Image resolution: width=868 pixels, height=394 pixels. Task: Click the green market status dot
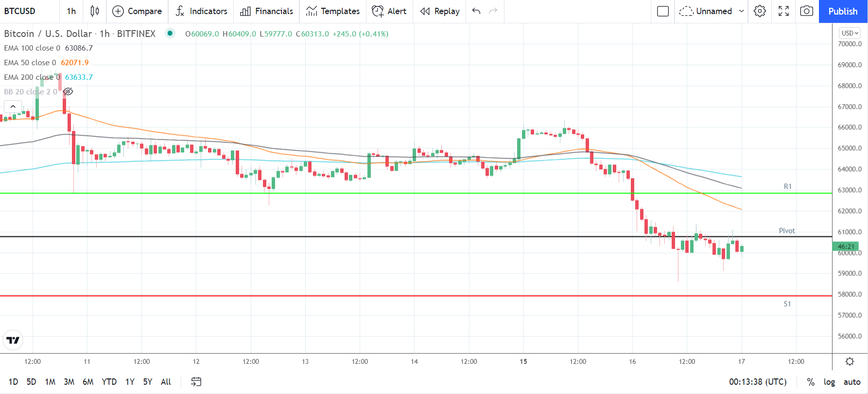tap(170, 33)
